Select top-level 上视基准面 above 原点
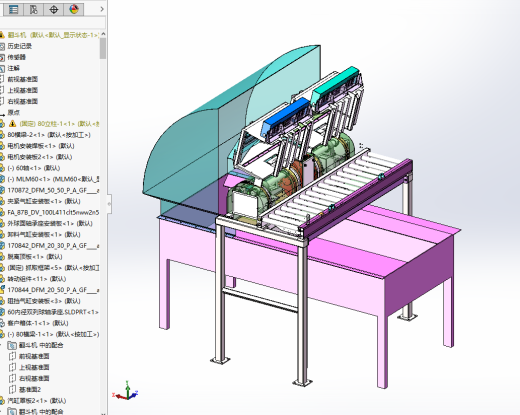520x415 pixels. 23,90
